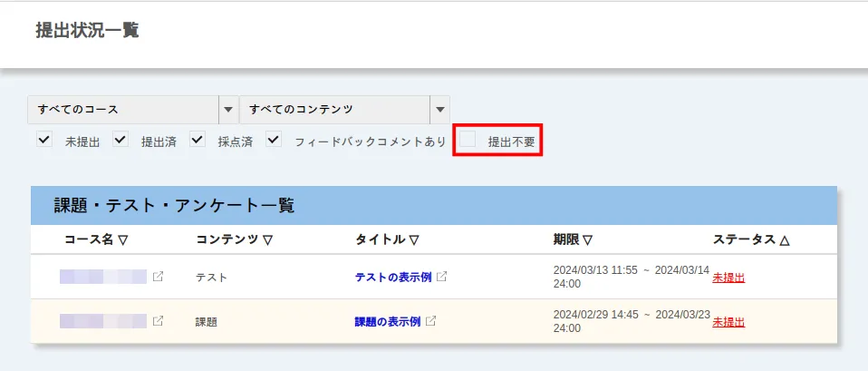
Task: Open external link icon beside 課題の表示例
Action: click(431, 321)
